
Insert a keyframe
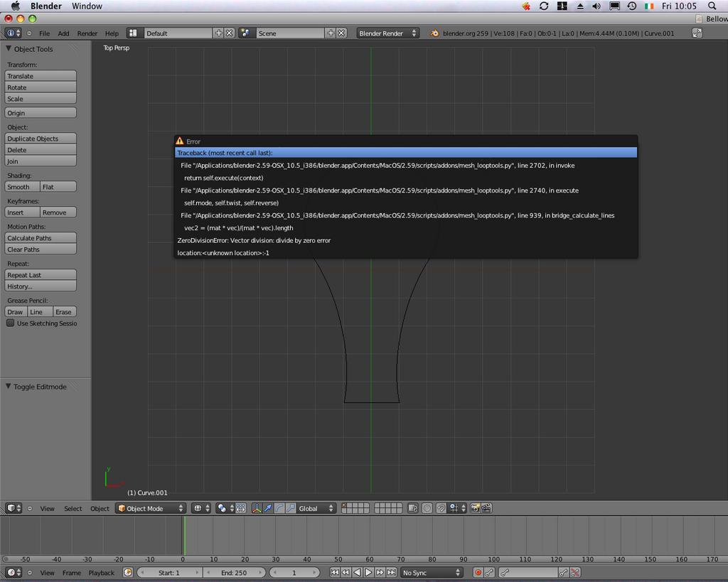[22, 212]
